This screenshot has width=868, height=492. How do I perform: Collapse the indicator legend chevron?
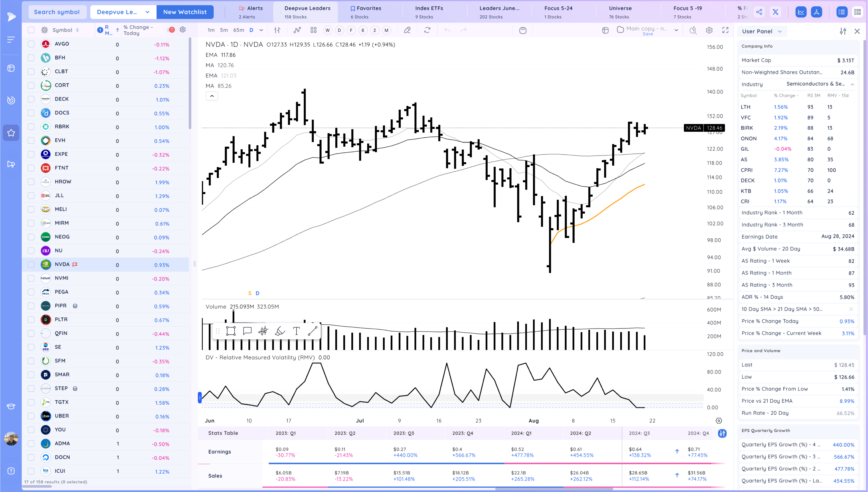pos(212,96)
